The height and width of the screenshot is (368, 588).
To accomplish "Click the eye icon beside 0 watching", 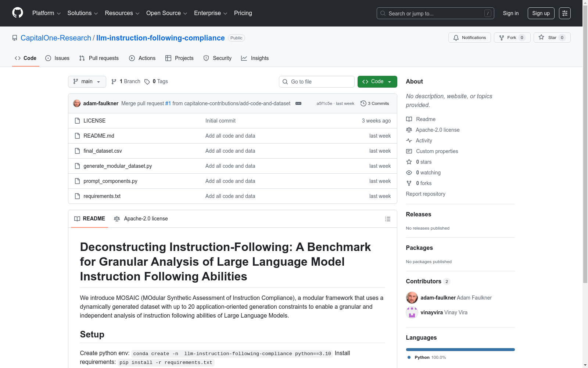I will click(x=409, y=173).
